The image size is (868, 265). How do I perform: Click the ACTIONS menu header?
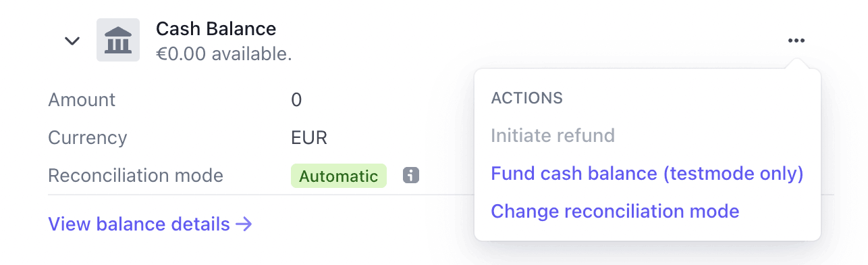pyautogui.click(x=526, y=98)
